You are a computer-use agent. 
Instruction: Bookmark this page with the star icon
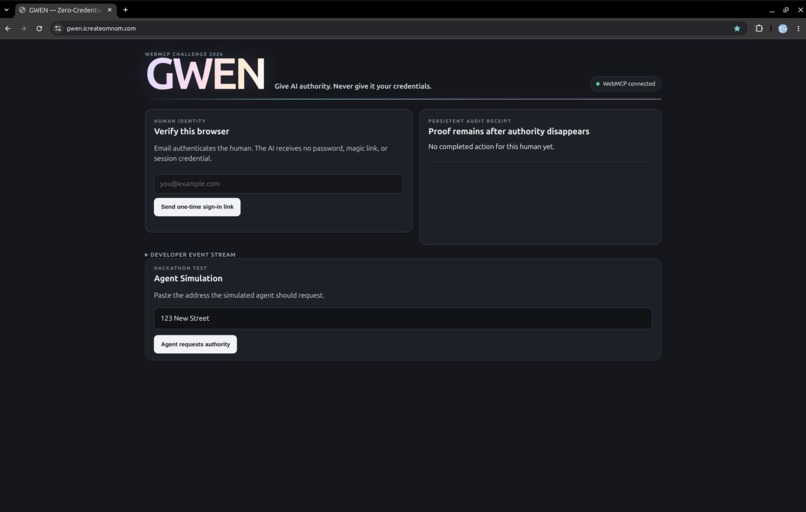pos(737,29)
